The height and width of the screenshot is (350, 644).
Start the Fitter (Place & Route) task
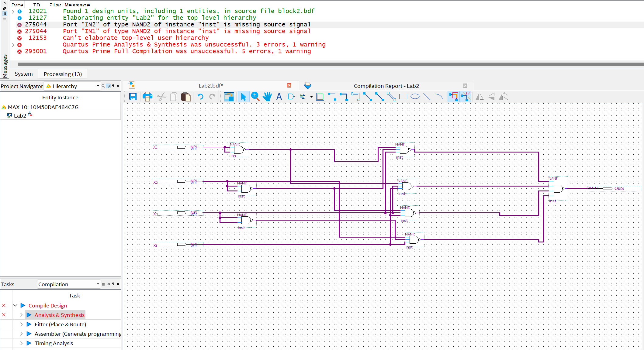[29, 324]
